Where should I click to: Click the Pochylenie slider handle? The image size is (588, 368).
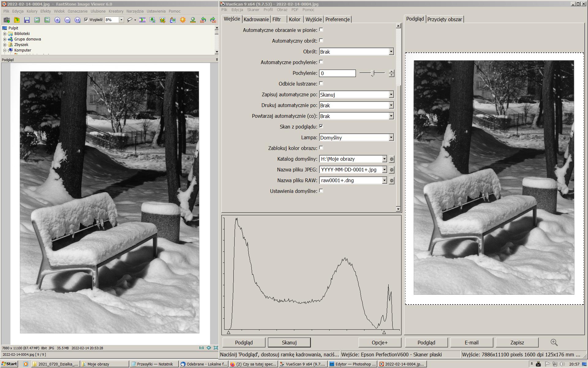click(x=372, y=73)
